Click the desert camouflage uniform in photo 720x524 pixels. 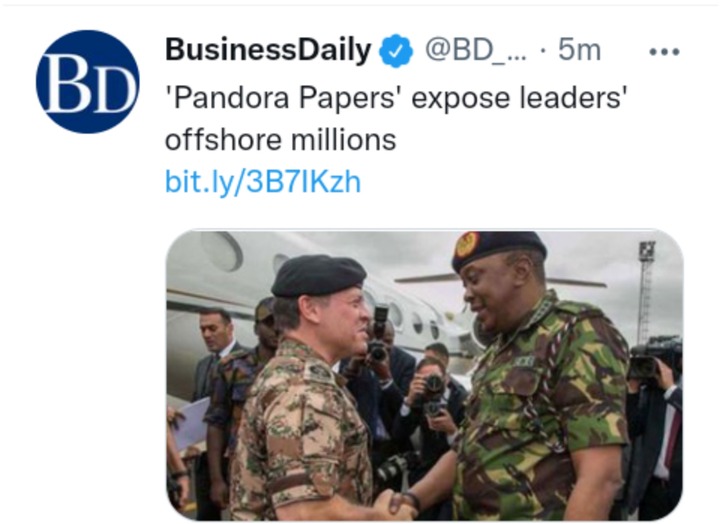[x=301, y=432]
